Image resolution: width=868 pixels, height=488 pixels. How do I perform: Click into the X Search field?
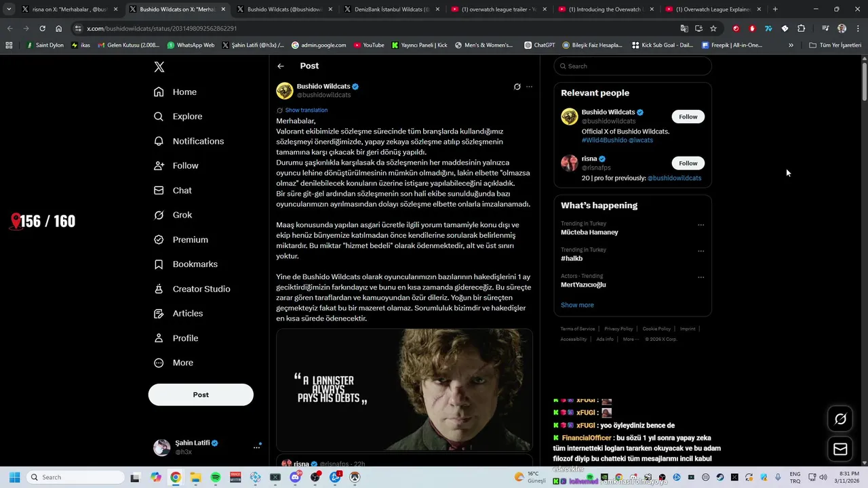633,66
